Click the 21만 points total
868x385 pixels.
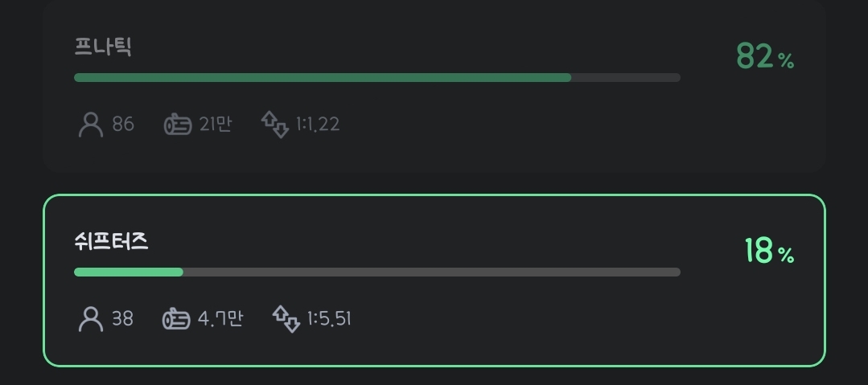pos(216,125)
